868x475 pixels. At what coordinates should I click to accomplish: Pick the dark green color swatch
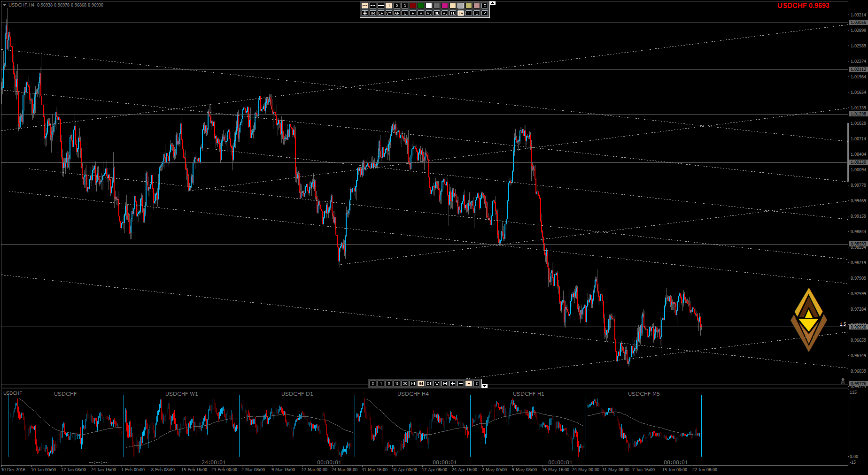tap(421, 6)
